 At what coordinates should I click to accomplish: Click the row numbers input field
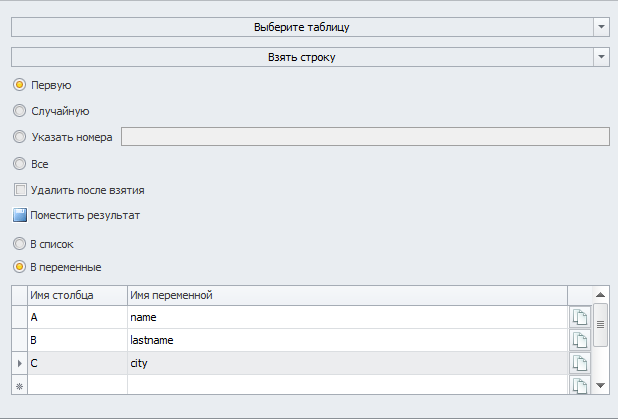(365, 136)
